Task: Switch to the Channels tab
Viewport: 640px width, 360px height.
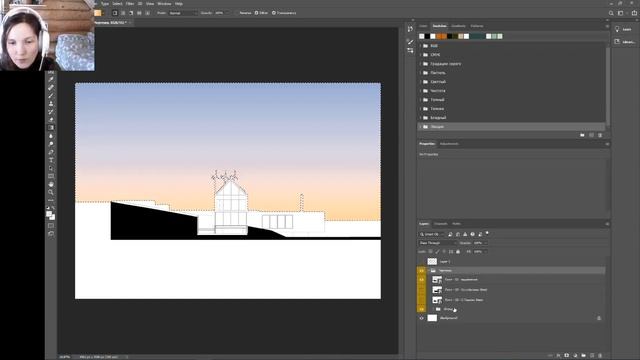Action: 440,224
